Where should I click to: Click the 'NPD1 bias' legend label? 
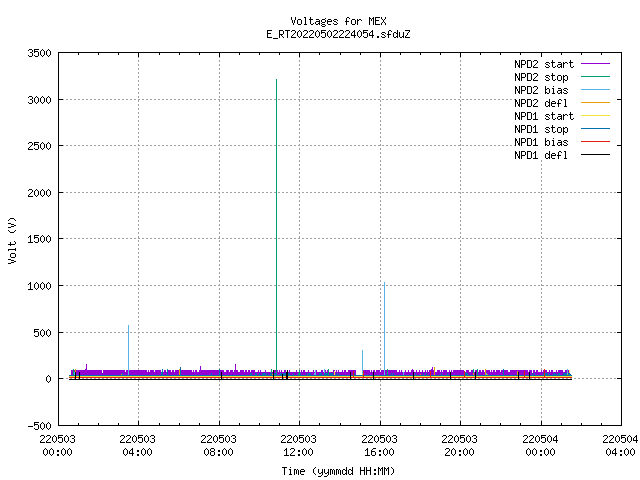[541, 142]
